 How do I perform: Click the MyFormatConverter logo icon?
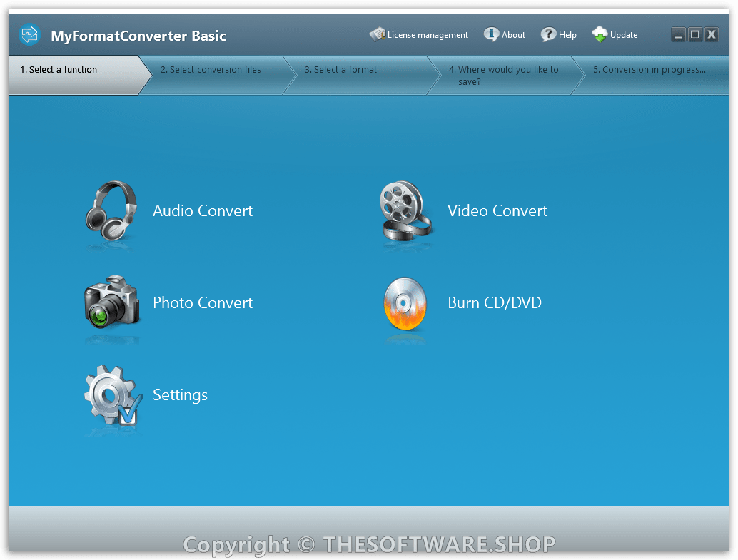click(x=30, y=35)
